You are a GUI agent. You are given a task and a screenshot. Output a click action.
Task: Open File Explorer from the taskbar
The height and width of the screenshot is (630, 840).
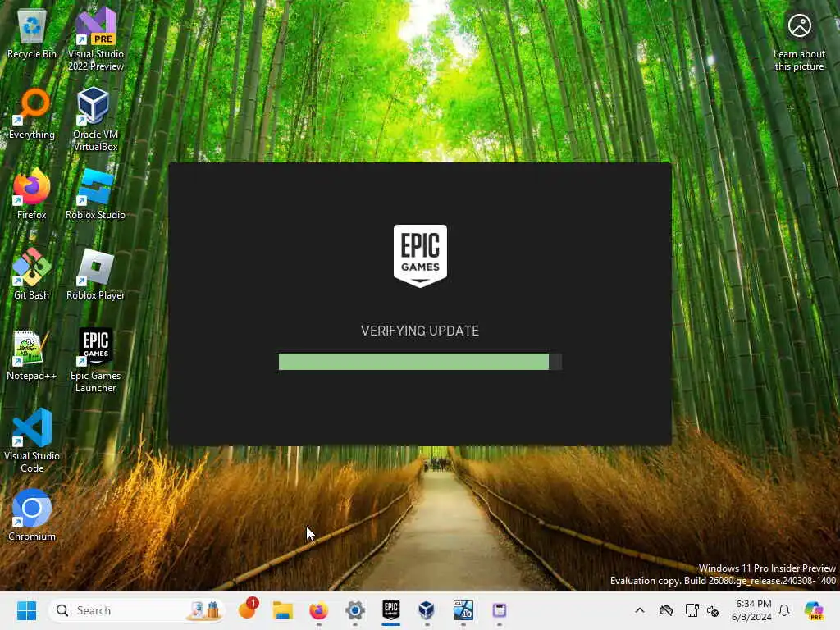(283, 610)
